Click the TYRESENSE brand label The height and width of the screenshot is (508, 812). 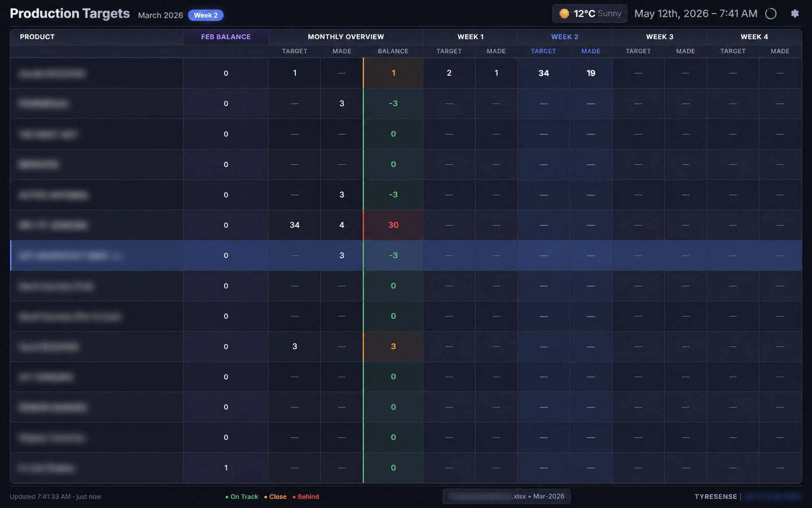pyautogui.click(x=716, y=497)
